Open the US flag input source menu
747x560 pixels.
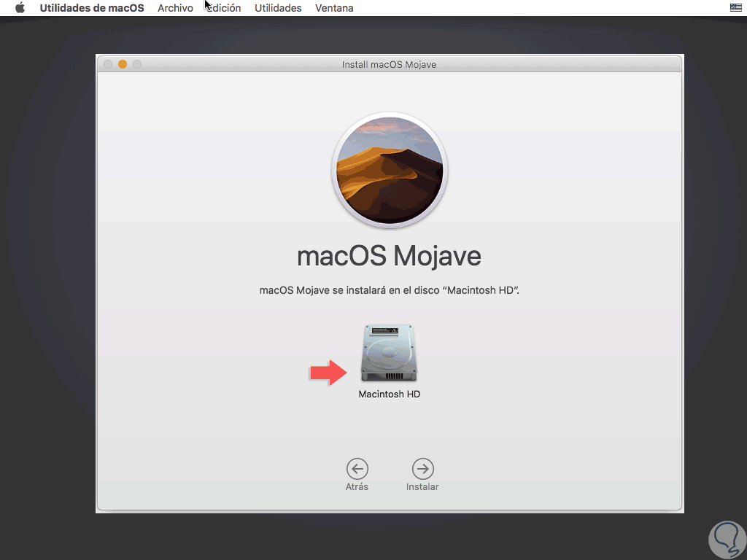(x=735, y=8)
